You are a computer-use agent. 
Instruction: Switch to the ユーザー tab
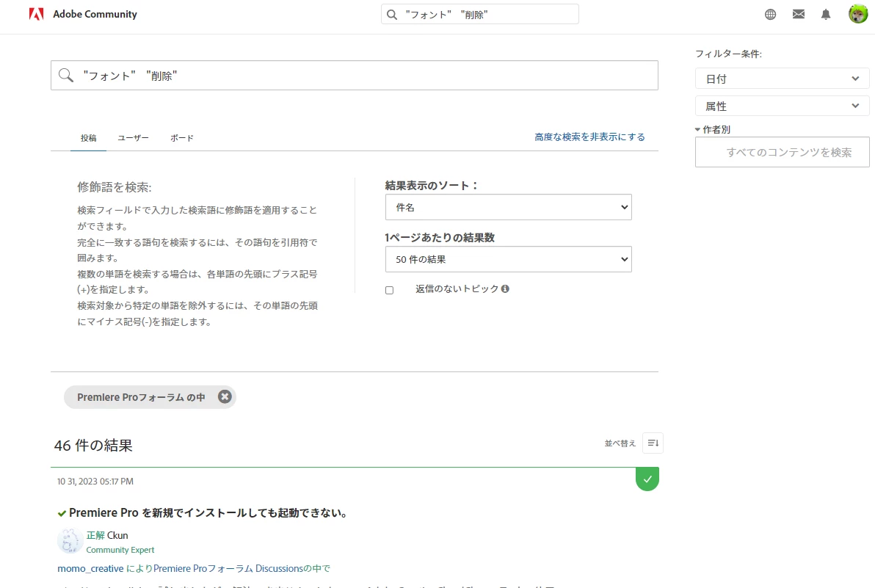coord(133,138)
